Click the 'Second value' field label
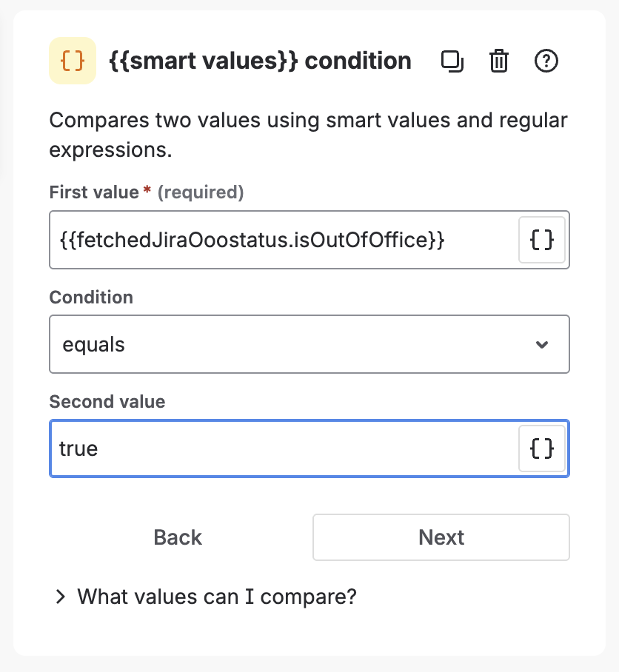 [x=107, y=402]
